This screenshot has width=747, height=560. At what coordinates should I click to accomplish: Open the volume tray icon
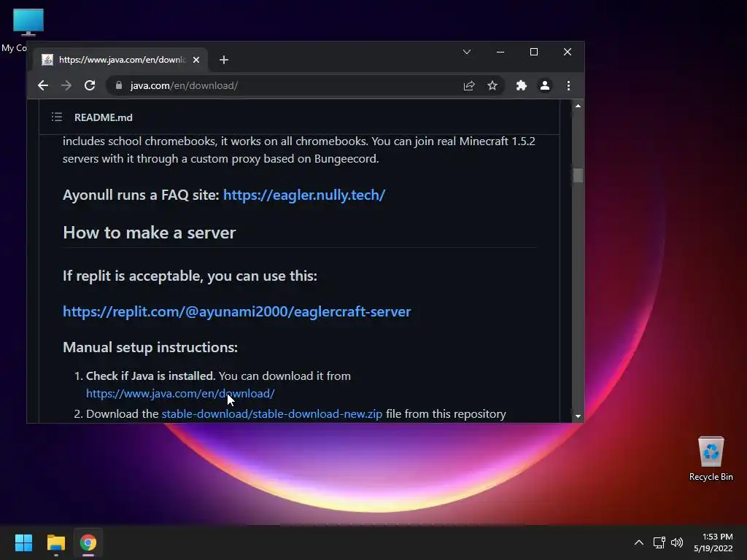click(x=676, y=542)
